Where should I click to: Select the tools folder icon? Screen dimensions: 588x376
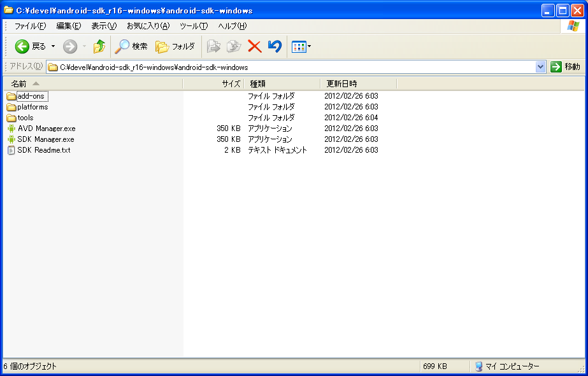[x=11, y=118]
